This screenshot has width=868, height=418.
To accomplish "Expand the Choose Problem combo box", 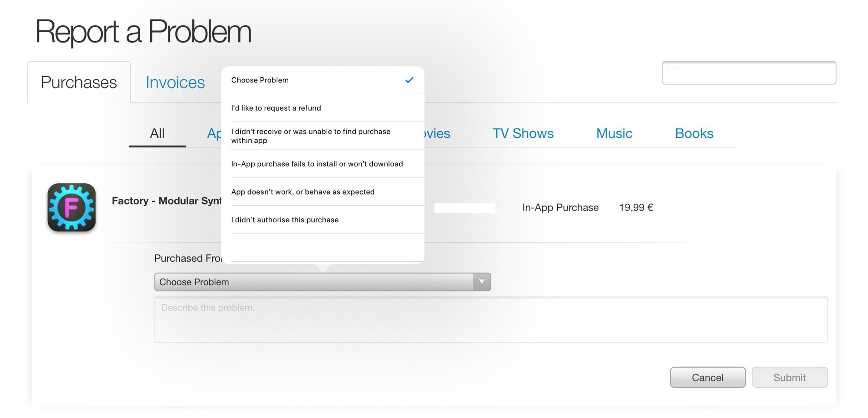I will [x=322, y=282].
